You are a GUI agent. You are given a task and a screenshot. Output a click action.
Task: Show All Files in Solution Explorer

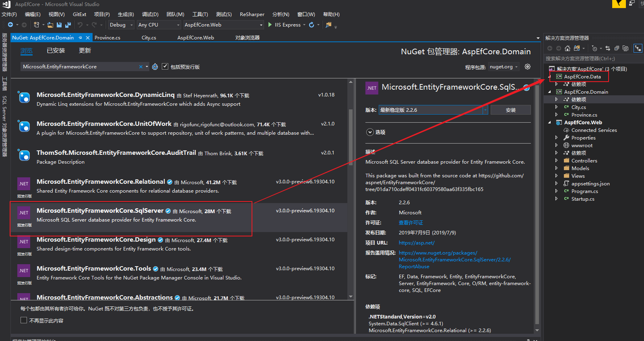coord(625,48)
